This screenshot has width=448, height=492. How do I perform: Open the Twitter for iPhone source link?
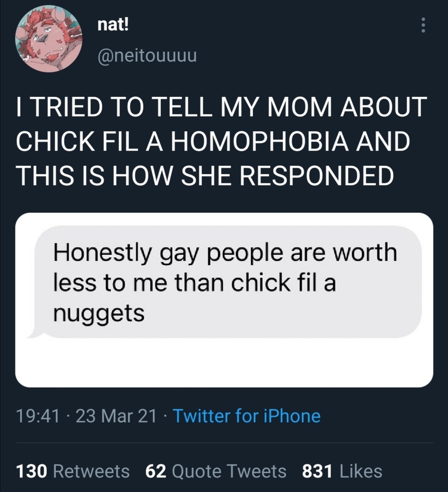(247, 416)
